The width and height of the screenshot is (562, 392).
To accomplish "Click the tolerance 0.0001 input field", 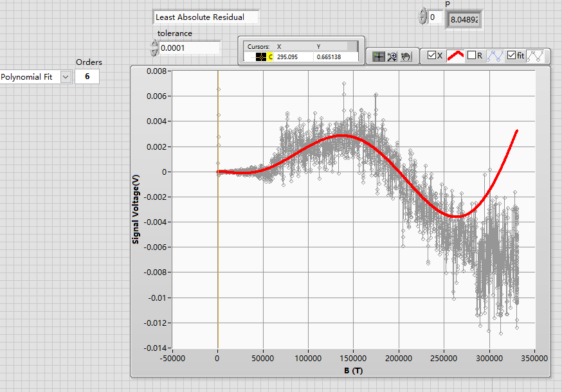I will tap(189, 48).
